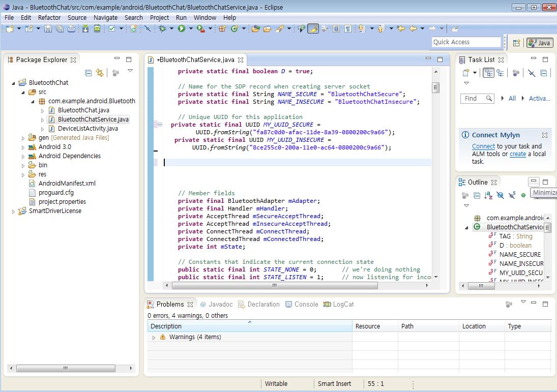Click the New wizard toolbar icon
Screen dimensions: 557x392
click(x=10, y=29)
